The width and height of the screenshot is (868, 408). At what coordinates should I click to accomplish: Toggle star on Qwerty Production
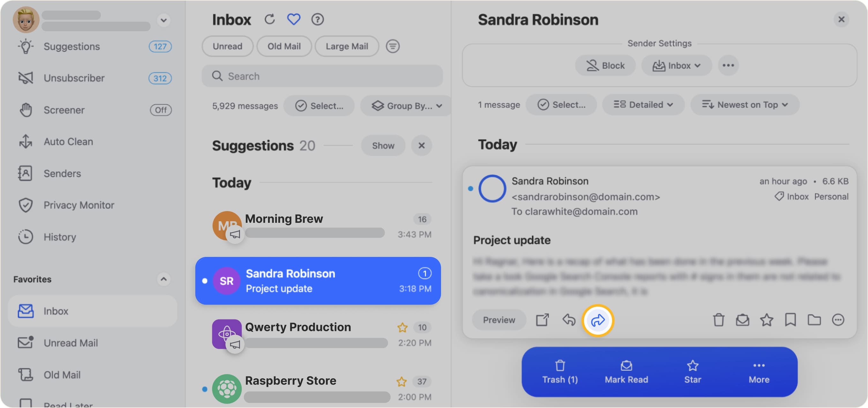pyautogui.click(x=402, y=327)
